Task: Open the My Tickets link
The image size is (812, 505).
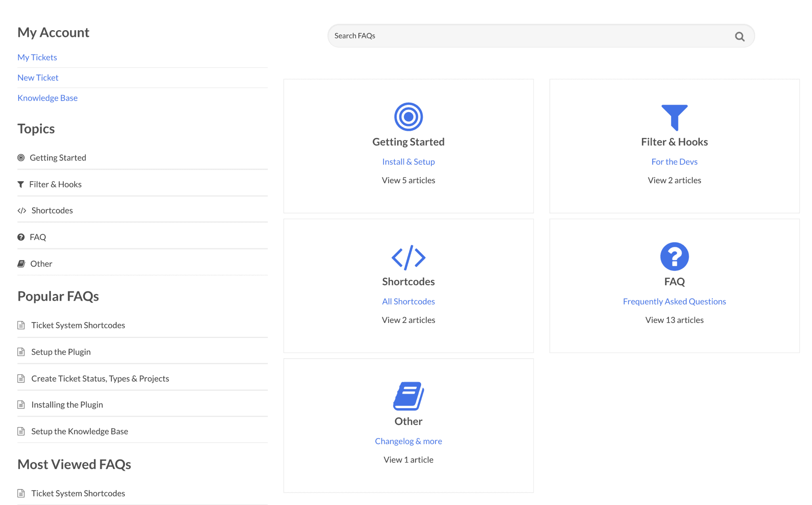Action: click(37, 57)
